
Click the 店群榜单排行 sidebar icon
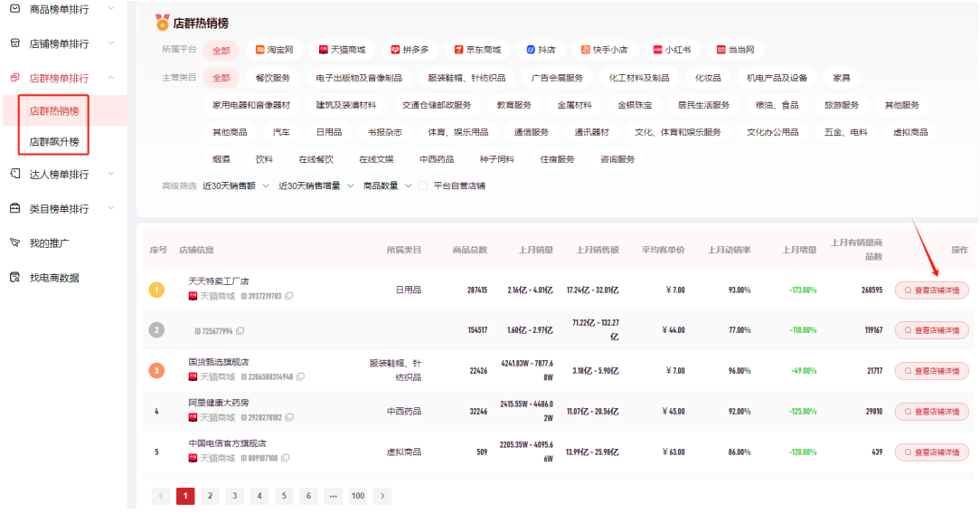point(15,78)
